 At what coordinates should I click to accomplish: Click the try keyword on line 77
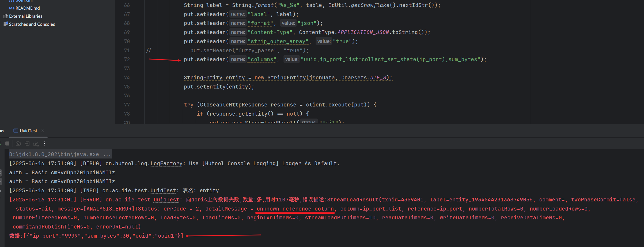(x=188, y=105)
